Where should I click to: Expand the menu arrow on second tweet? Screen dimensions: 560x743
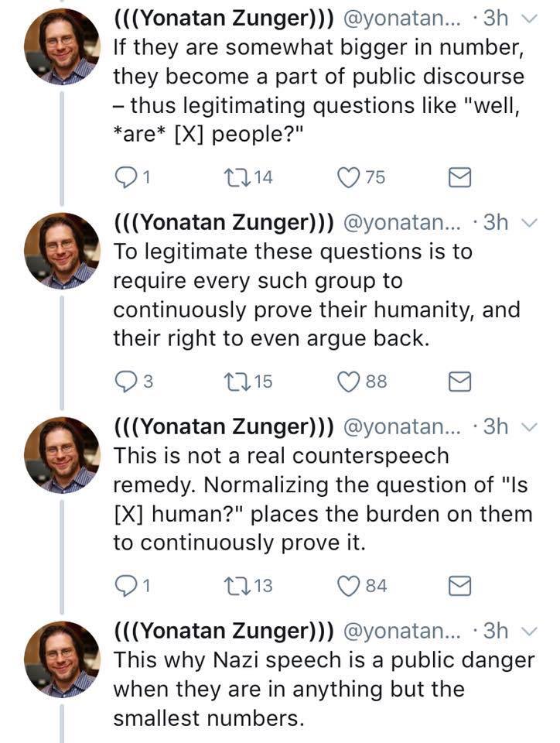[x=529, y=223]
